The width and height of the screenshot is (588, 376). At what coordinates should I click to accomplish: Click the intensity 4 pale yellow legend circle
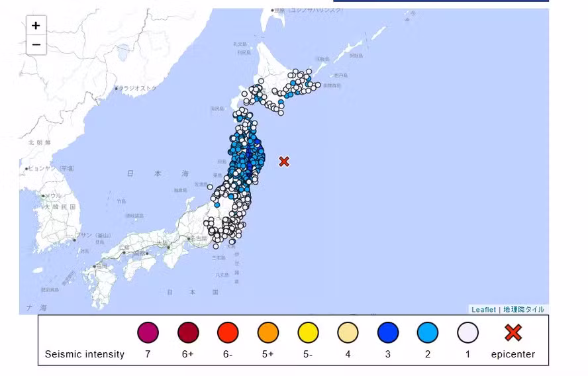click(348, 332)
